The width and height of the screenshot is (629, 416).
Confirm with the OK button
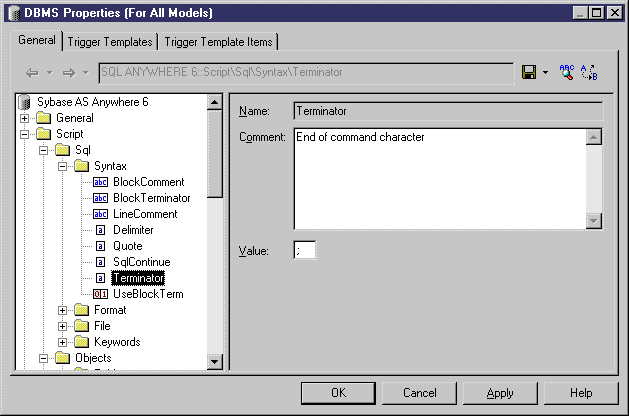(338, 393)
